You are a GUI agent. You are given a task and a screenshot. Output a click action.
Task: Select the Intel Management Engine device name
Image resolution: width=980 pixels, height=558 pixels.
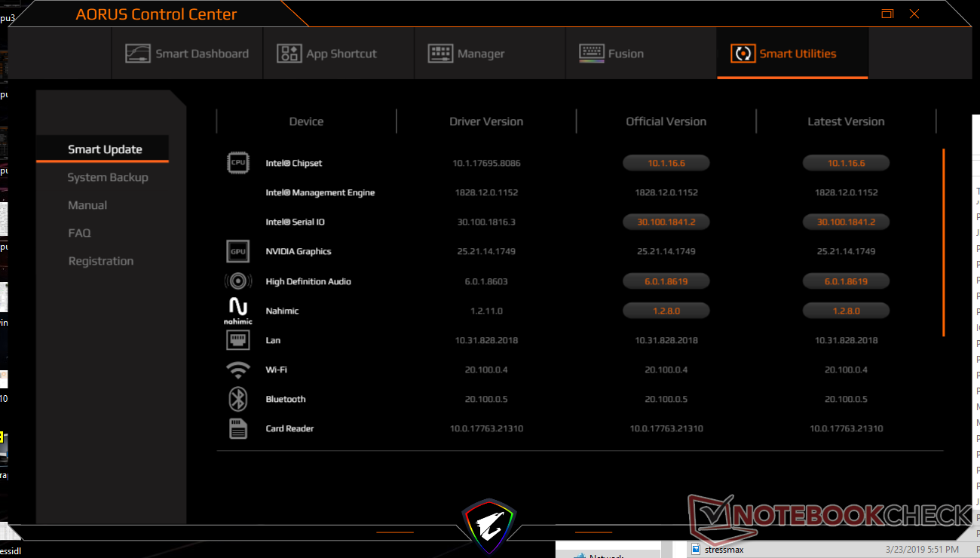click(320, 192)
